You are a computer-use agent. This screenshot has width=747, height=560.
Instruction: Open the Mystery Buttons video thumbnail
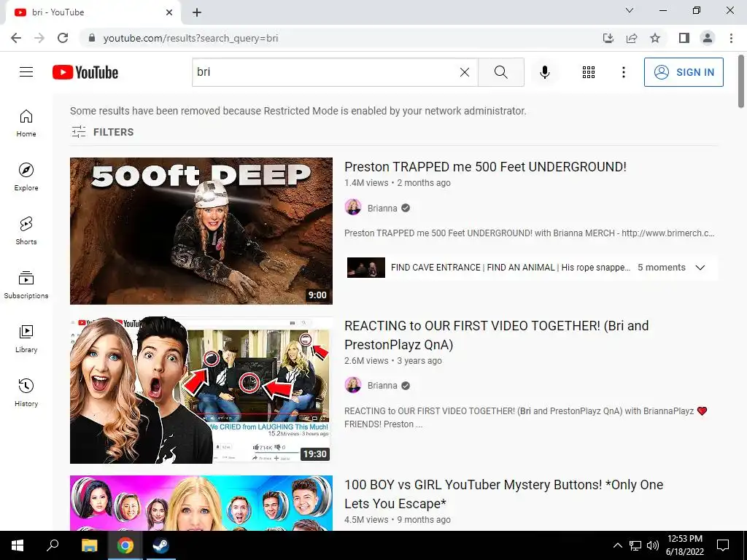point(201,503)
